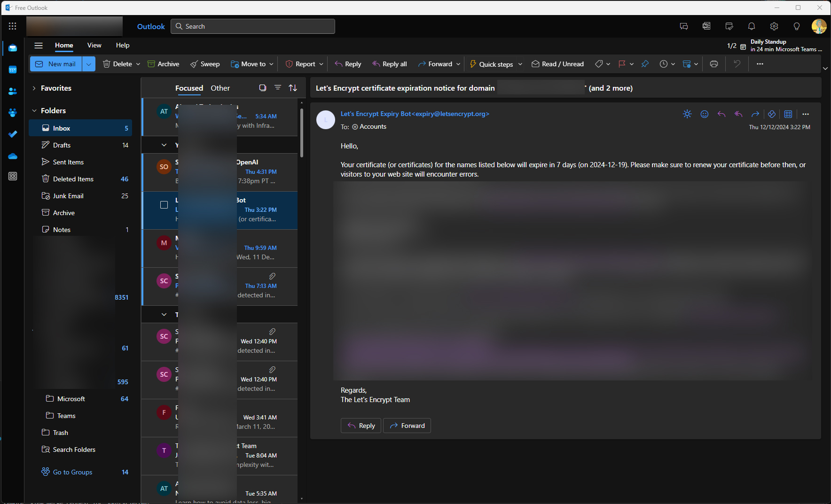Open Report dropdown arrow
Viewport: 831px width, 504px height.
[321, 64]
